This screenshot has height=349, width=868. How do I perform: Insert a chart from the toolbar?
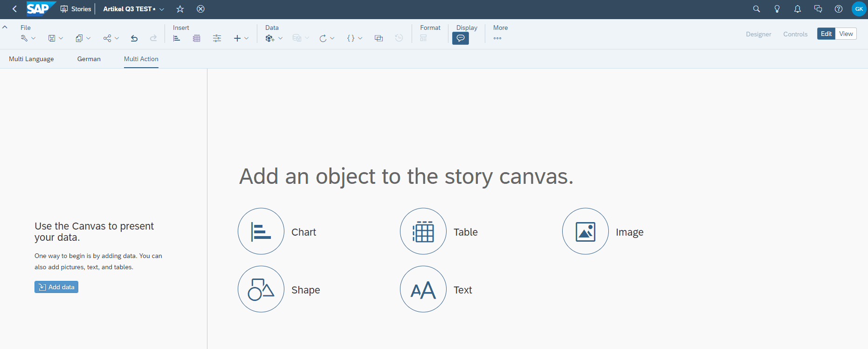(x=177, y=38)
